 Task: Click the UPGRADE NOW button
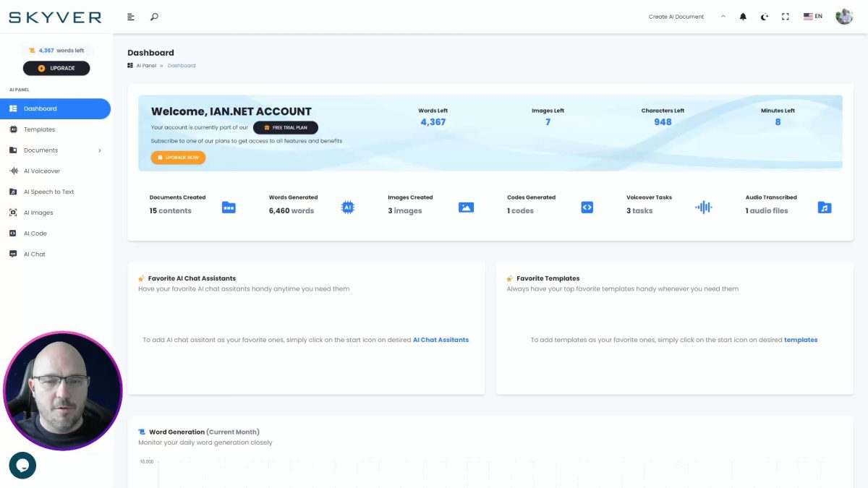click(x=178, y=157)
